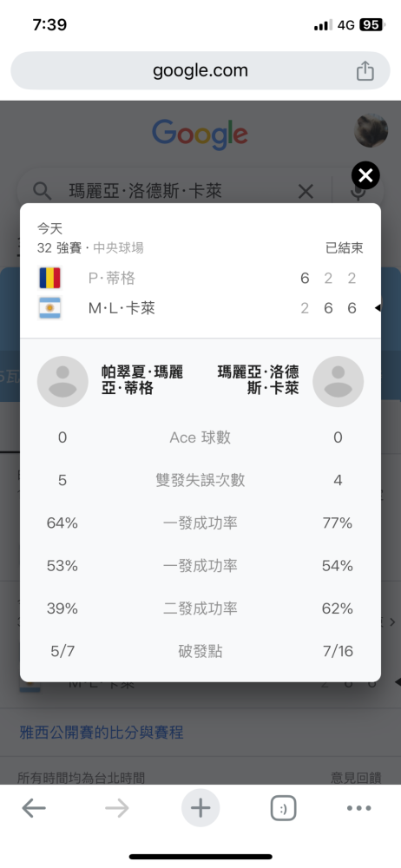Screen dimensions: 401x868
Task: Go back with the left arrow
Action: (x=34, y=809)
